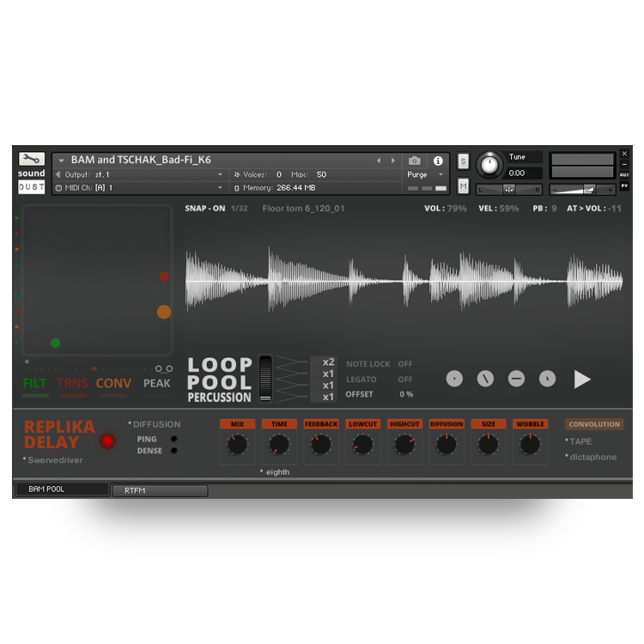The width and height of the screenshot is (644, 644).
Task: Switch to the BAM POOL tab
Action: click(x=62, y=489)
